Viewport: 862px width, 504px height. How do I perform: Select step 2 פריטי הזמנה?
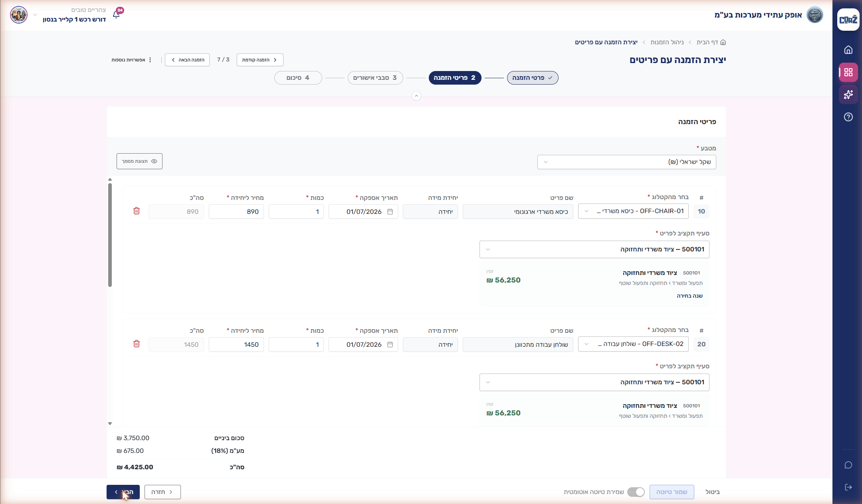click(x=455, y=78)
